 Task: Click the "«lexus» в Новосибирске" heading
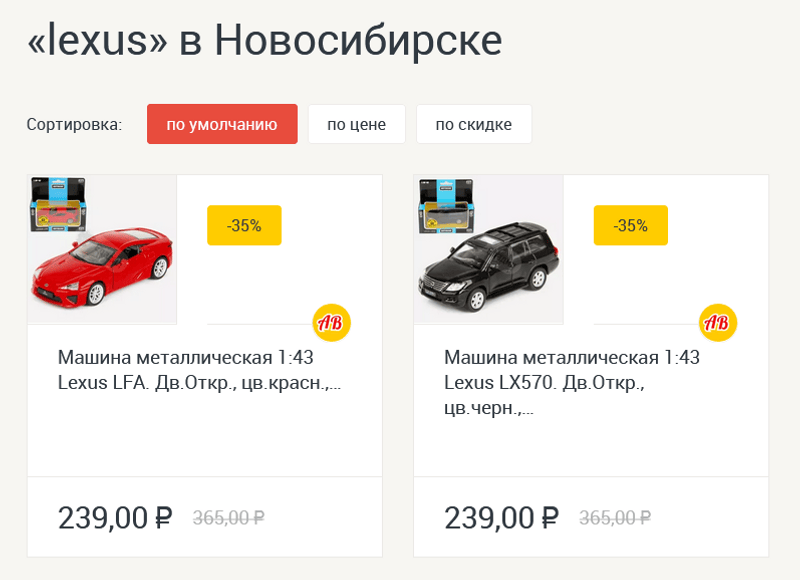[264, 40]
